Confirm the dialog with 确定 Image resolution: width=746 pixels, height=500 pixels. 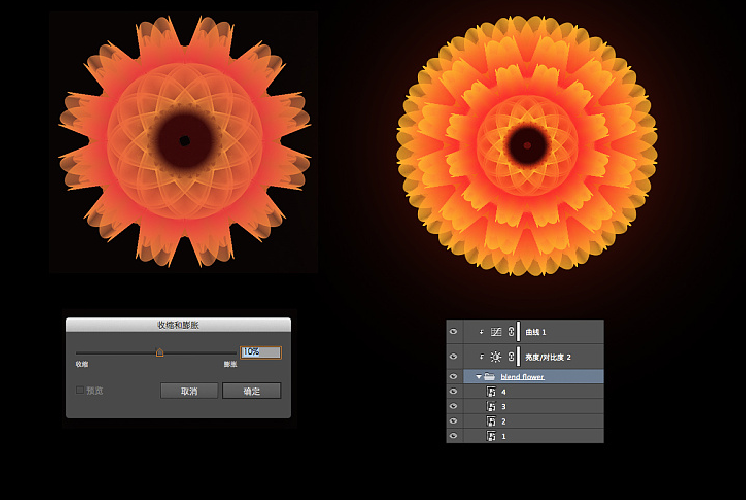click(x=251, y=391)
